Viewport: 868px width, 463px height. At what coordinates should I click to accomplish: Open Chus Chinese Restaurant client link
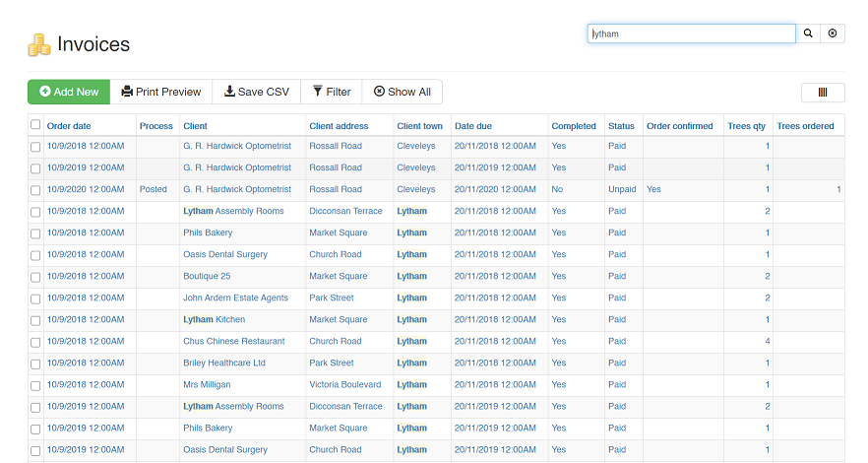coord(234,341)
